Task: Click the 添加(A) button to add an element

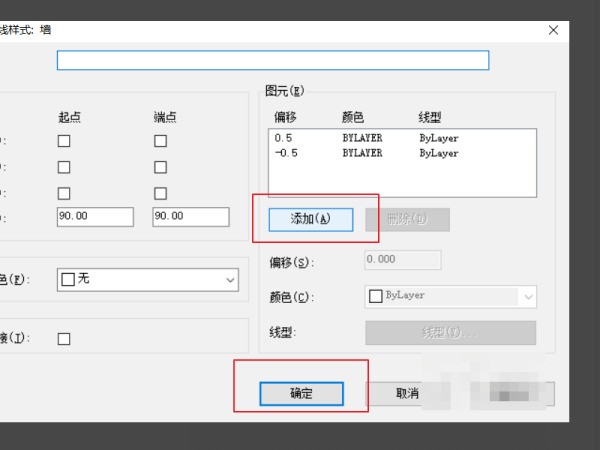Action: click(x=310, y=219)
